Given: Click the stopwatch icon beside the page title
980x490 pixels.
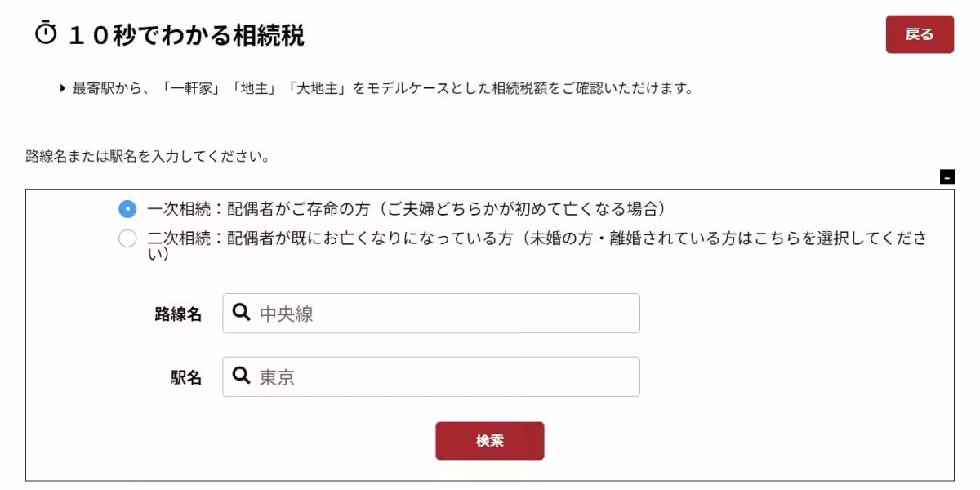Looking at the screenshot, I should 47,33.
